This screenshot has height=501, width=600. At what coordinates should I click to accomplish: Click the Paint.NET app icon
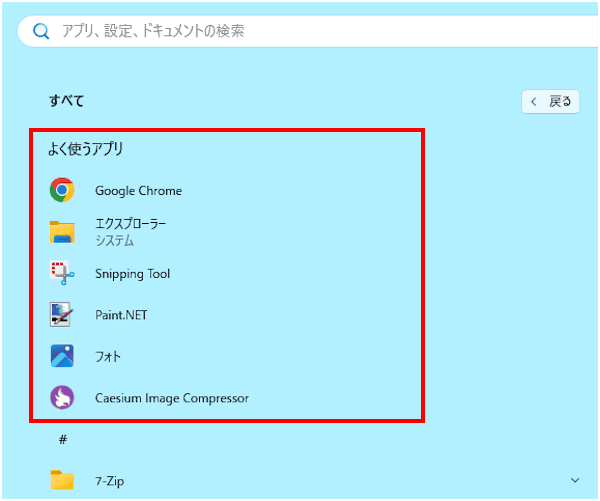[x=61, y=315]
